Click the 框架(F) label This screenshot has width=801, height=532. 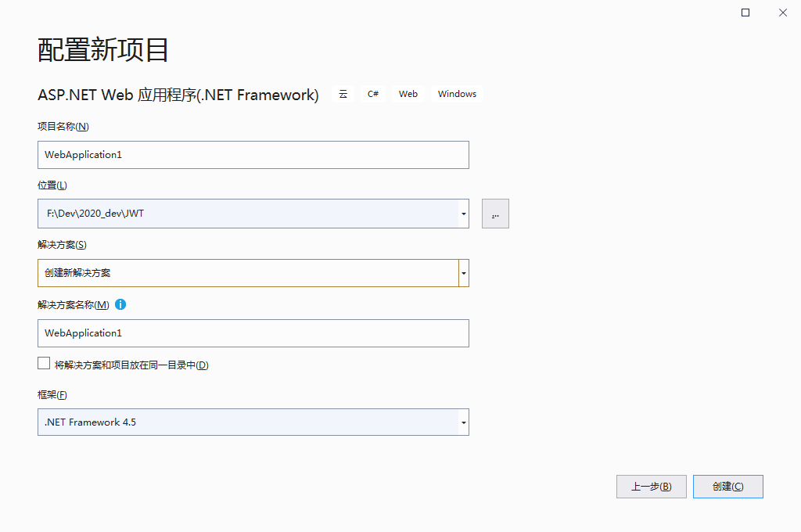52,395
